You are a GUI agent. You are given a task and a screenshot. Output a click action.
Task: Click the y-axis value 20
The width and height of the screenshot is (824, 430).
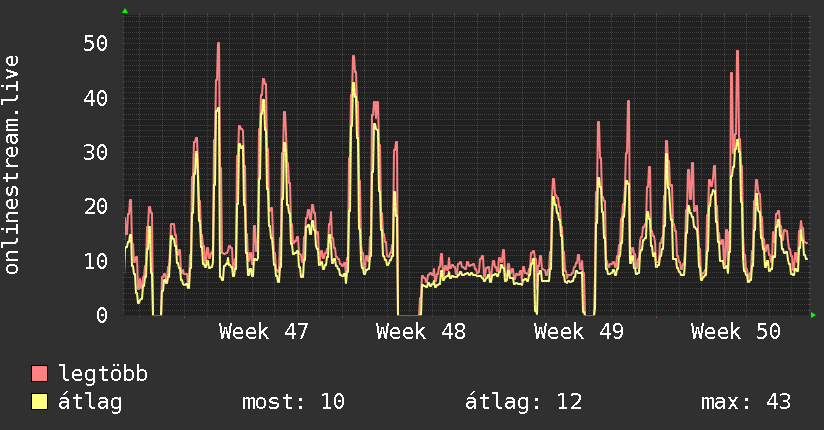pos(96,207)
